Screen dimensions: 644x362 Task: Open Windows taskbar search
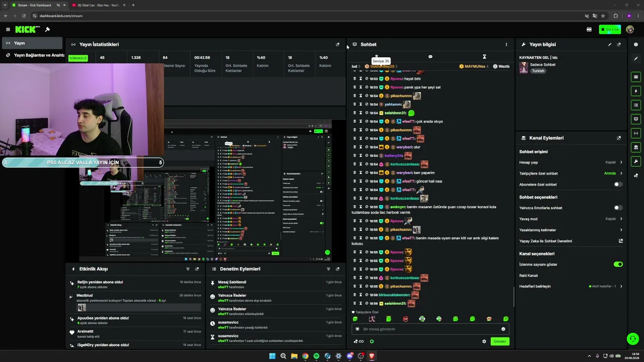pyautogui.click(x=283, y=356)
